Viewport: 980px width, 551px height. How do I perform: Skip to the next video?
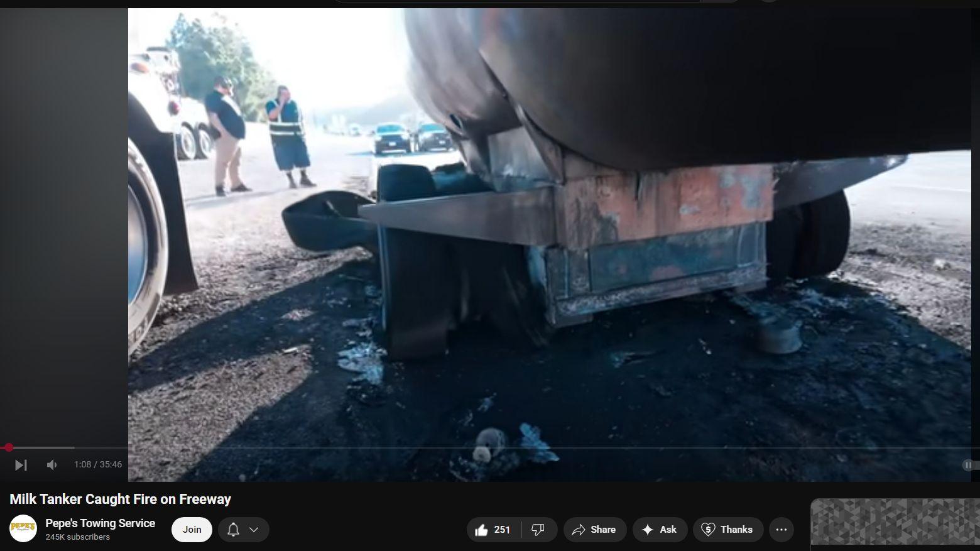point(21,465)
